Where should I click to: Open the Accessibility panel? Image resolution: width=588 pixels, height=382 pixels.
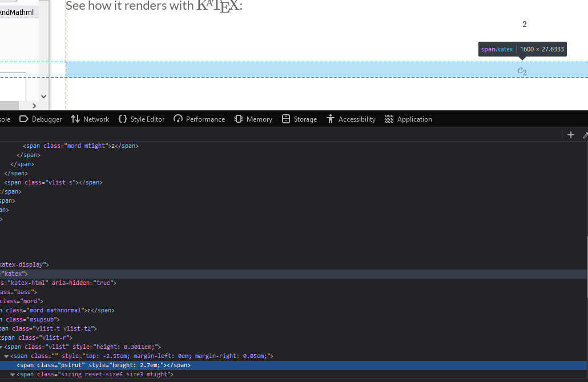pos(351,119)
